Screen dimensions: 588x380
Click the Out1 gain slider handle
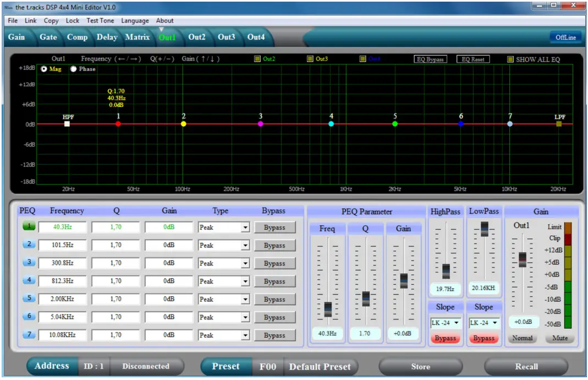[x=523, y=259]
